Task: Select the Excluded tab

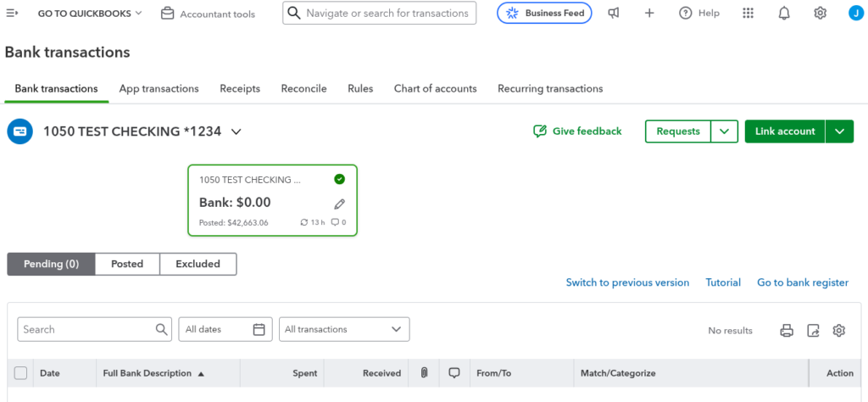Action: [x=198, y=264]
